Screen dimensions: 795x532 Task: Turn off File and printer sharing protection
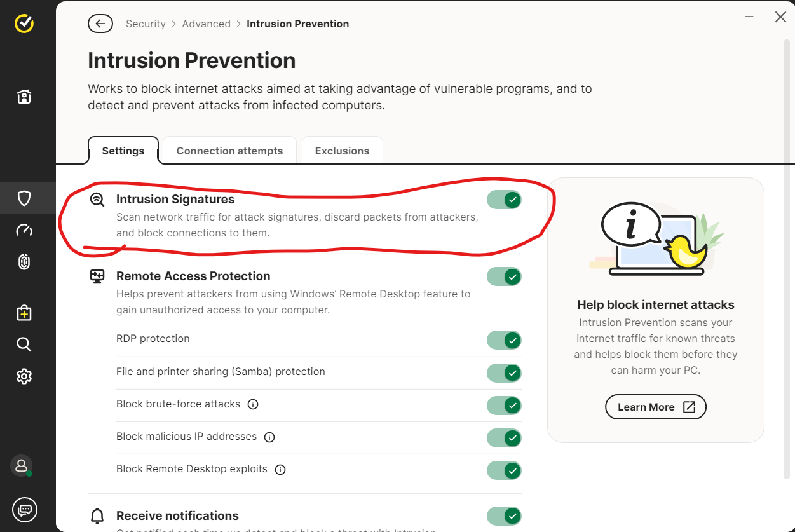pyautogui.click(x=505, y=372)
